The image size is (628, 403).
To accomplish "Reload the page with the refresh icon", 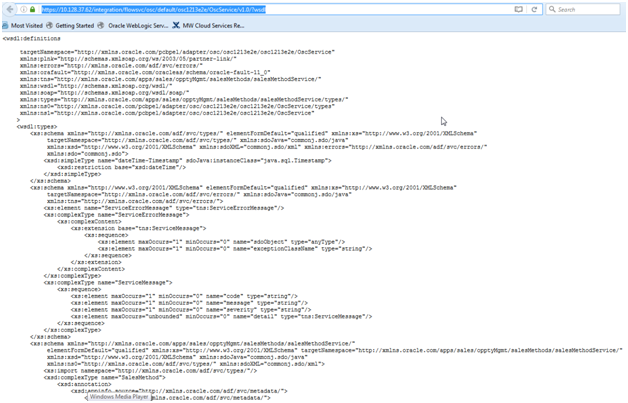I will tap(534, 9).
